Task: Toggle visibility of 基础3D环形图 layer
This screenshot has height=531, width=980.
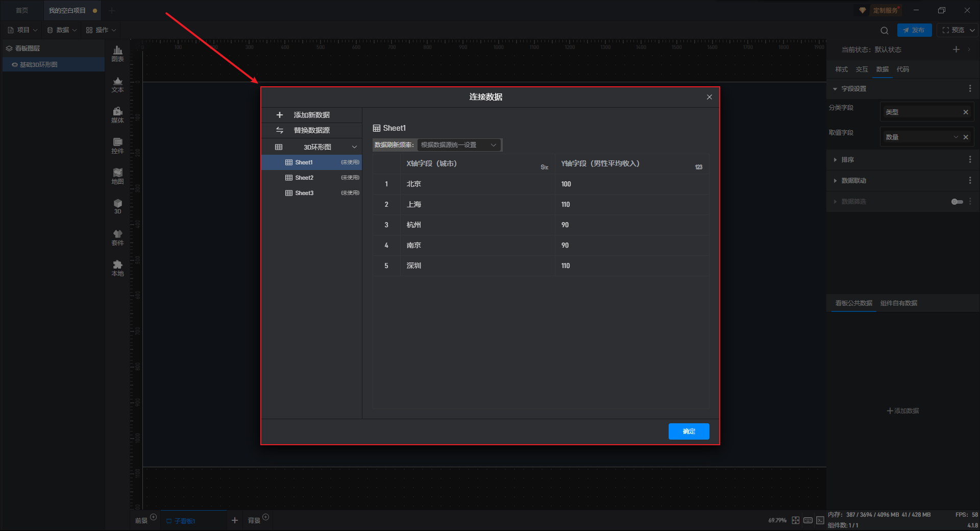Action: (x=15, y=65)
